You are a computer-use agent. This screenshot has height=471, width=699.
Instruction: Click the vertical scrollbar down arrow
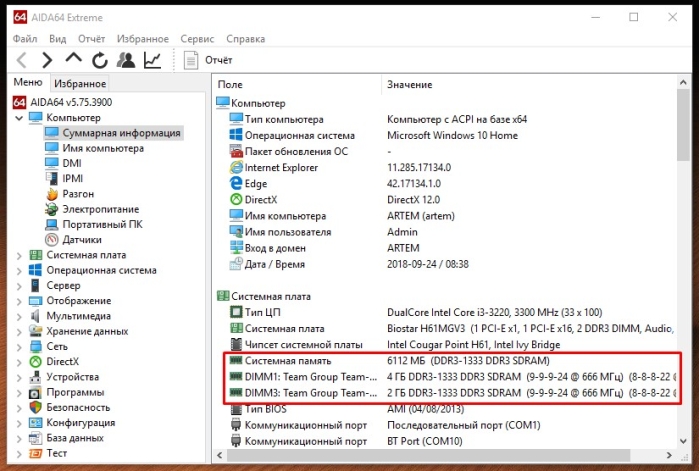pos(683,441)
